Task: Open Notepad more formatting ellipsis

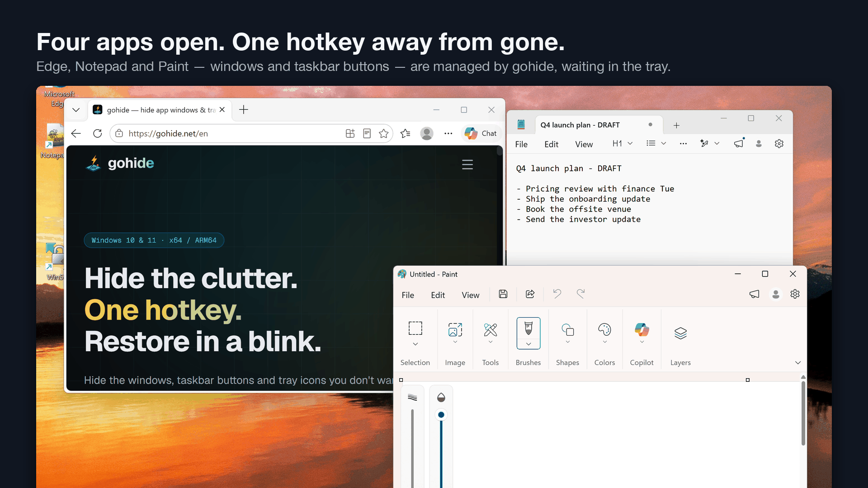Action: 683,144
